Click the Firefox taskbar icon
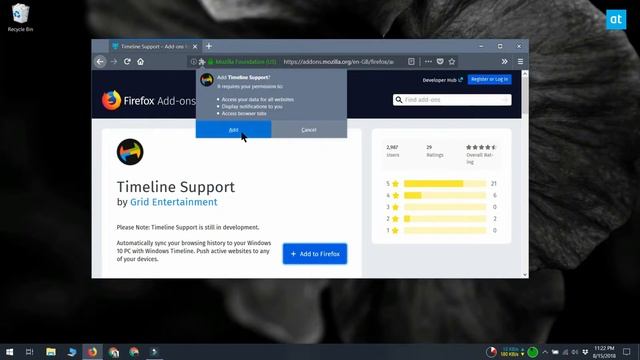 pyautogui.click(x=93, y=352)
